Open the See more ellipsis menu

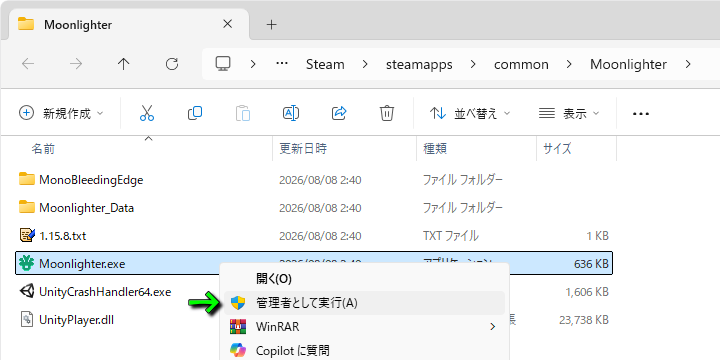pos(641,113)
